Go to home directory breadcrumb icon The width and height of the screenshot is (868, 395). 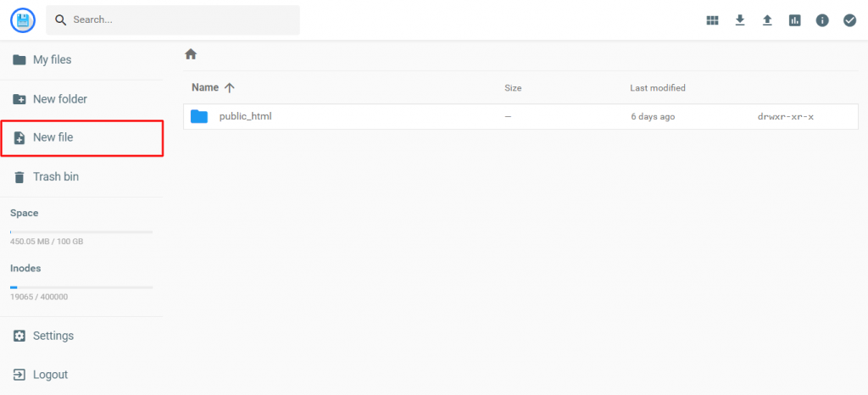[x=191, y=54]
